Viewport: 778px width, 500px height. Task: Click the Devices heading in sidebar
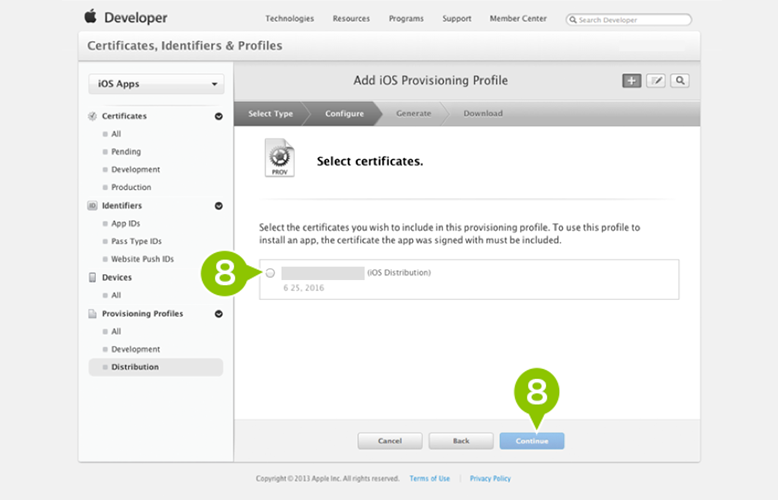pyautogui.click(x=117, y=278)
